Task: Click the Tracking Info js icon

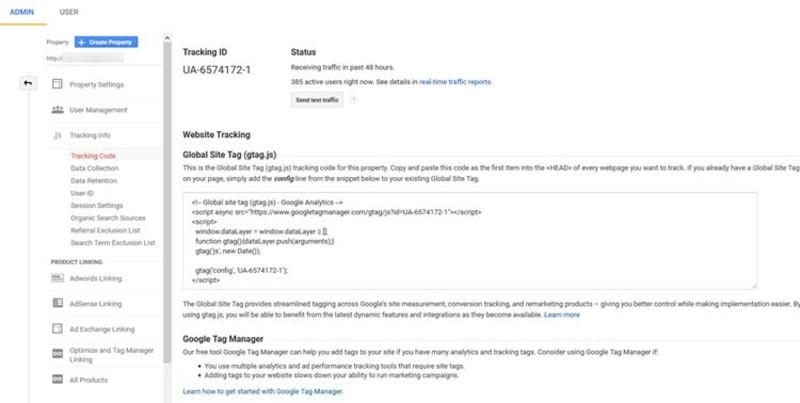Action: (57, 135)
